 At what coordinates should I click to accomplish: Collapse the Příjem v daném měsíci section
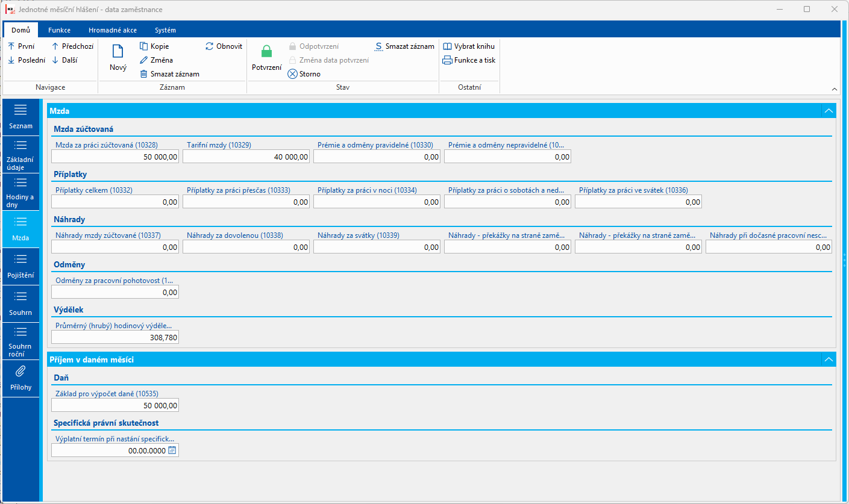tap(829, 359)
